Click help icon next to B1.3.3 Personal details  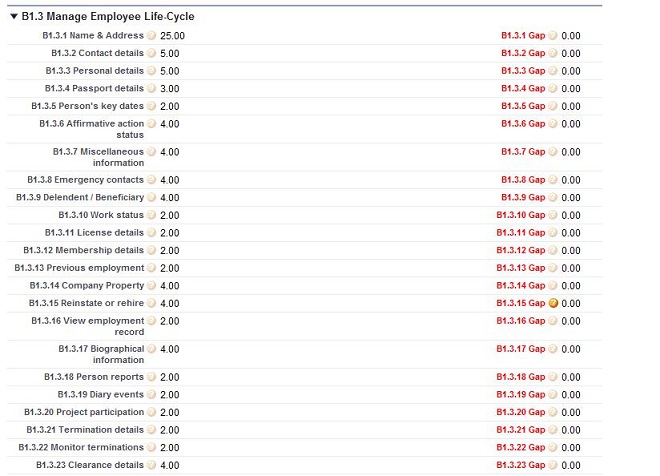[x=152, y=71]
